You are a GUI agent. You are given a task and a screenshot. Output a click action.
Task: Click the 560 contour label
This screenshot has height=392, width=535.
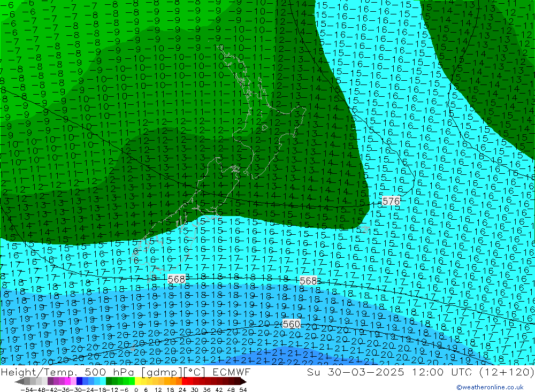291,324
